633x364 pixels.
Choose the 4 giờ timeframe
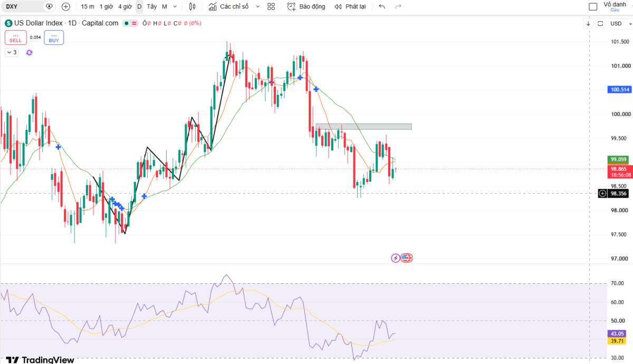pos(125,6)
